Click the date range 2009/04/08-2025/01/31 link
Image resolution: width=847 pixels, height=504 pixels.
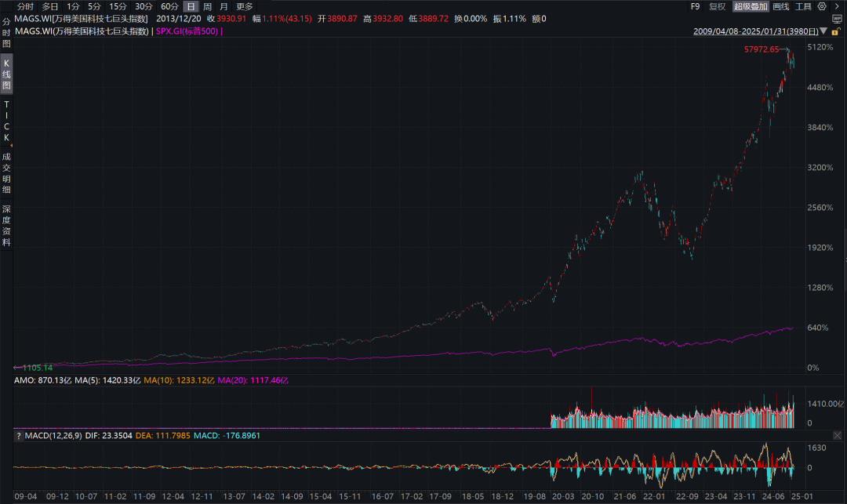pyautogui.click(x=756, y=31)
